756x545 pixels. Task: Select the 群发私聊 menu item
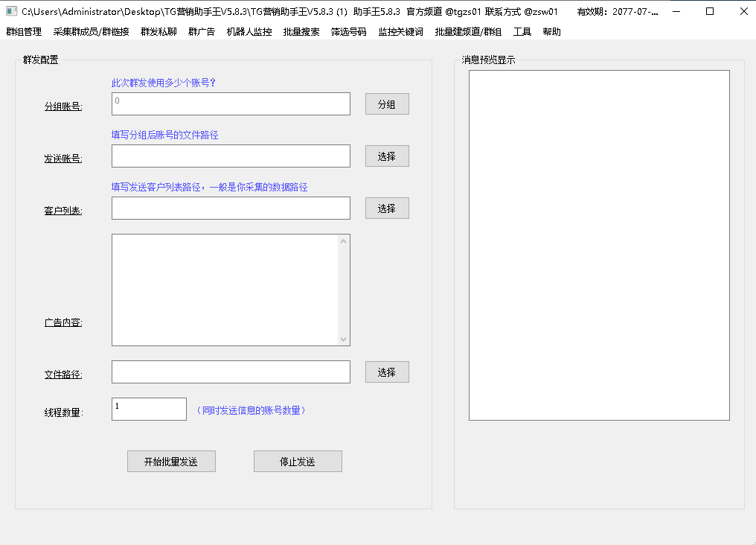tap(158, 32)
